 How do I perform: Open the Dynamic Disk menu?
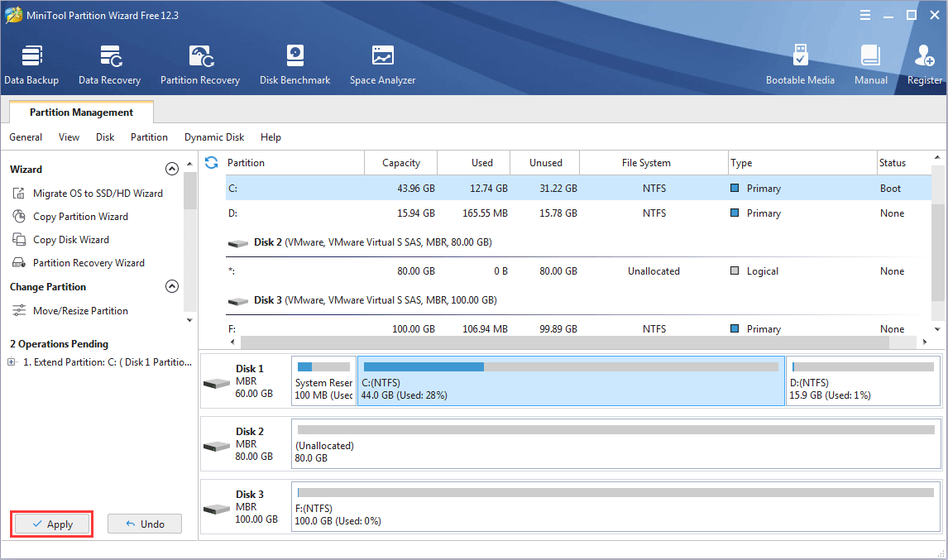tap(214, 137)
